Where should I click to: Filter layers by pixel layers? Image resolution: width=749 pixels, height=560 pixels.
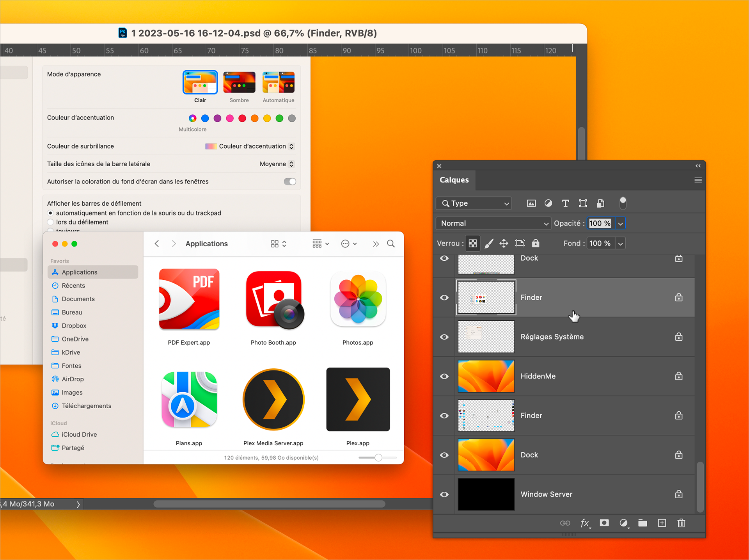(x=531, y=203)
